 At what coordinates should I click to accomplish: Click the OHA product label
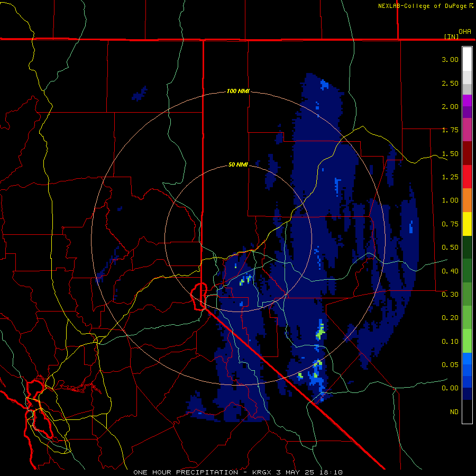[465, 31]
